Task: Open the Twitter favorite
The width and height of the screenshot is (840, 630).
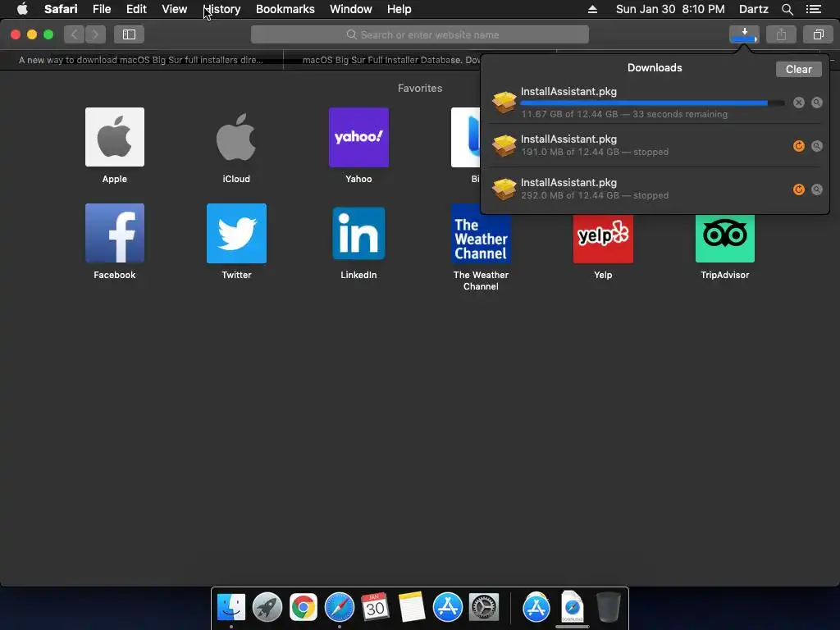Action: coord(236,233)
